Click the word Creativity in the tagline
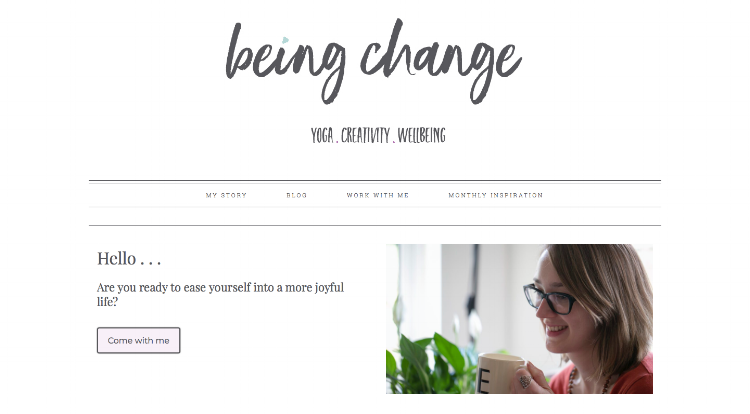This screenshot has width=750, height=414. click(x=365, y=135)
